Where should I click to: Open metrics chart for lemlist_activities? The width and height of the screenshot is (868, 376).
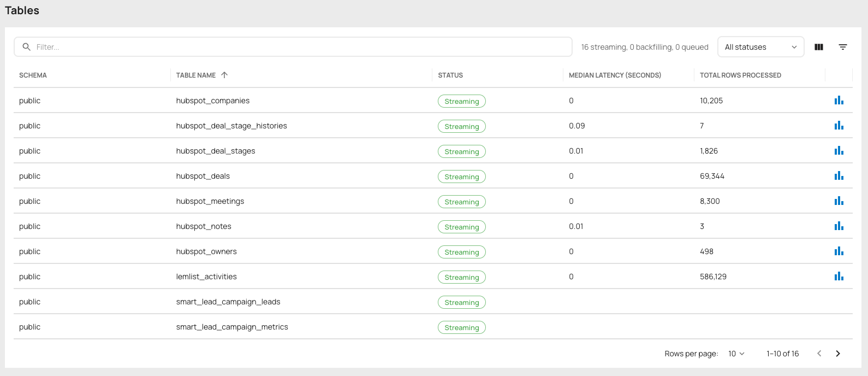click(839, 276)
